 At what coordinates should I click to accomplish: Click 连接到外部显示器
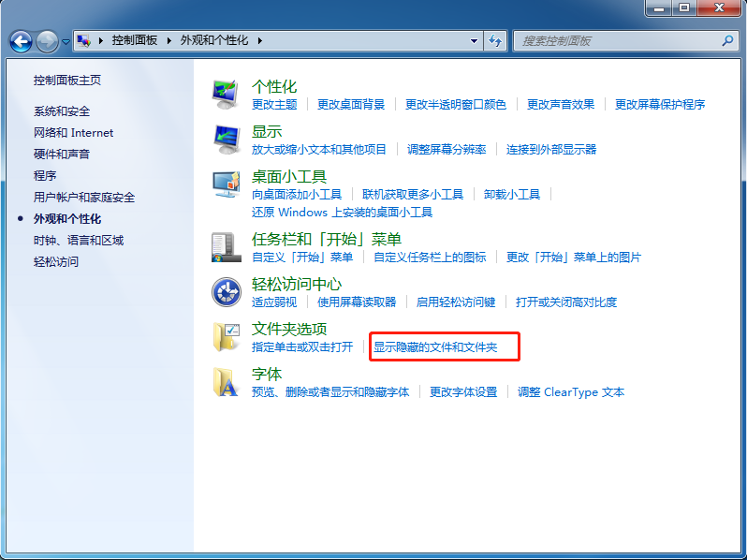tap(551, 149)
